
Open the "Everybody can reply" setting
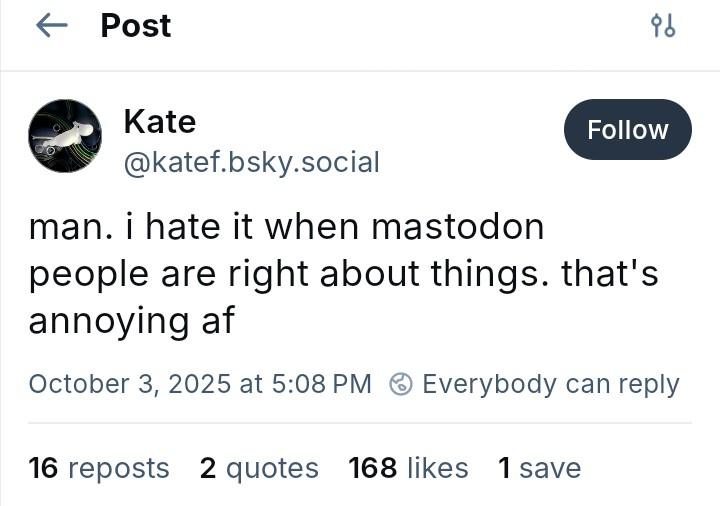click(550, 384)
